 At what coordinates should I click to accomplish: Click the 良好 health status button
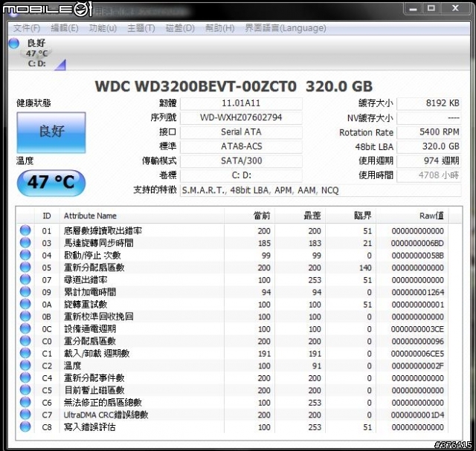(x=51, y=132)
